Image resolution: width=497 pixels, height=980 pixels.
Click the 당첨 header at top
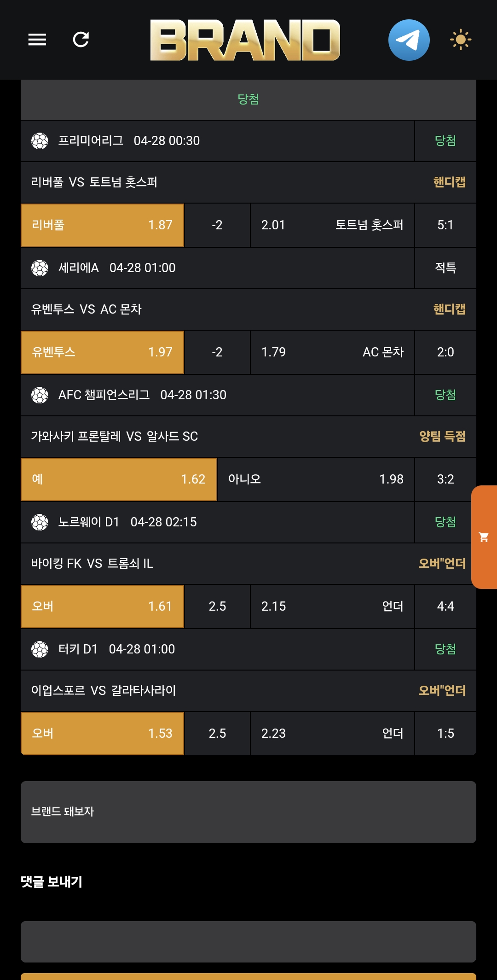(x=248, y=99)
